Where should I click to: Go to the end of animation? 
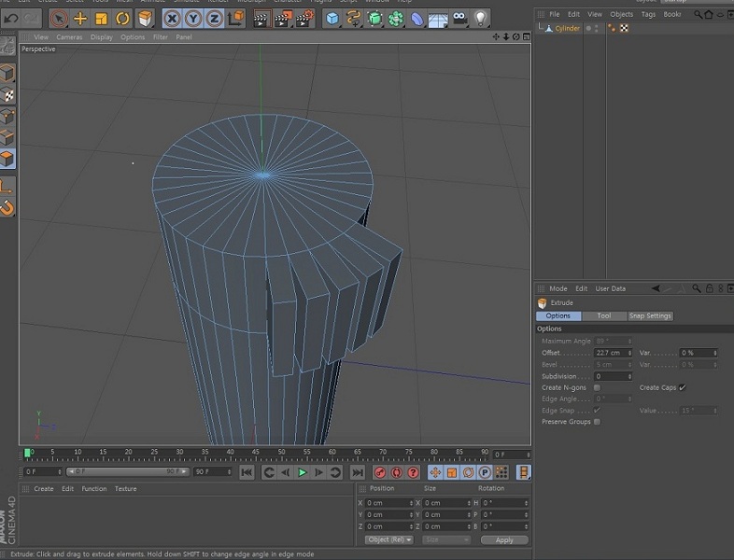[x=358, y=472]
